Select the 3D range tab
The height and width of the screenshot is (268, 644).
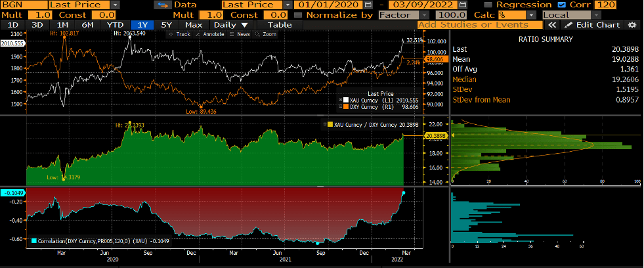[38, 25]
